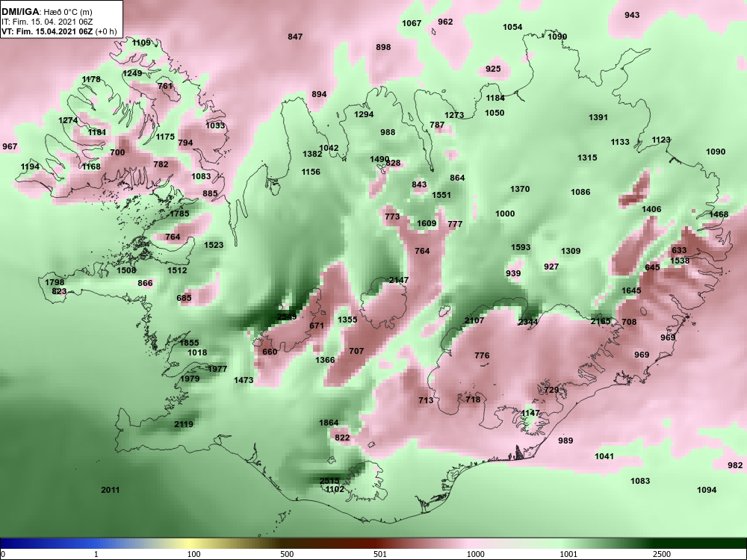Click the 1798 value on the western peninsula
This screenshot has height=560, width=747.
[55, 282]
